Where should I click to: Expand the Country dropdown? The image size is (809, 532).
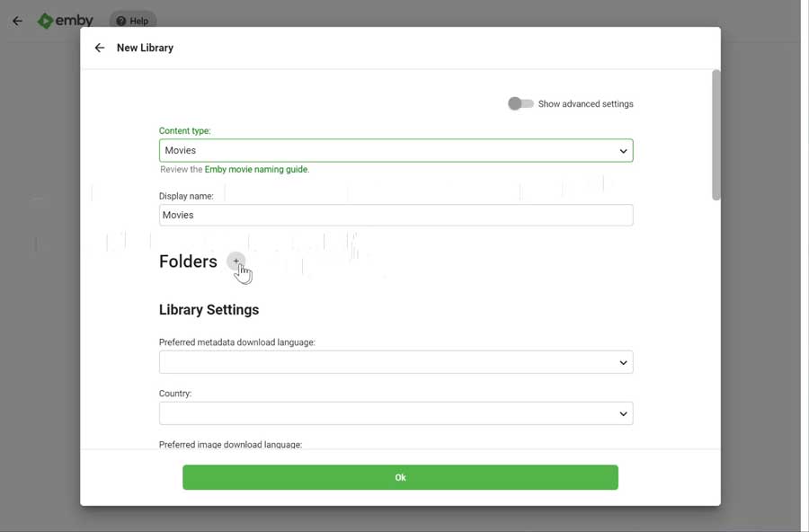pyautogui.click(x=396, y=413)
